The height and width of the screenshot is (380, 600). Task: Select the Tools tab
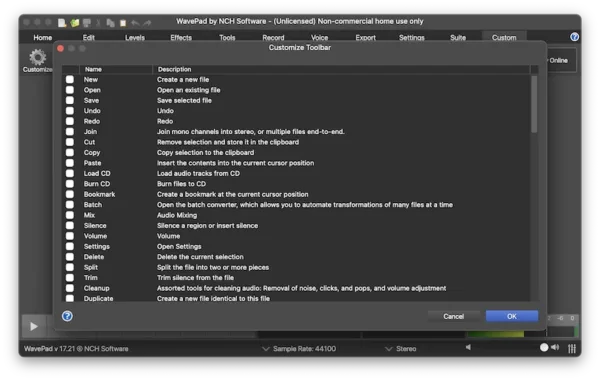tap(227, 38)
